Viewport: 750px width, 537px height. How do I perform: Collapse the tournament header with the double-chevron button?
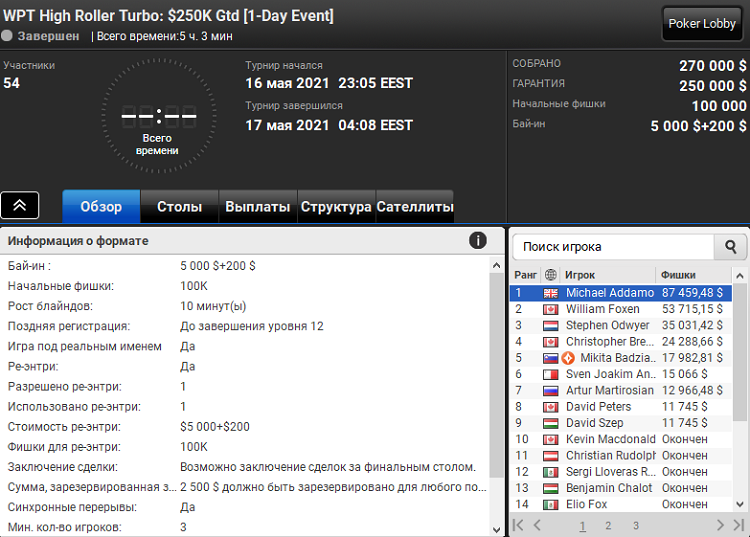click(x=20, y=205)
